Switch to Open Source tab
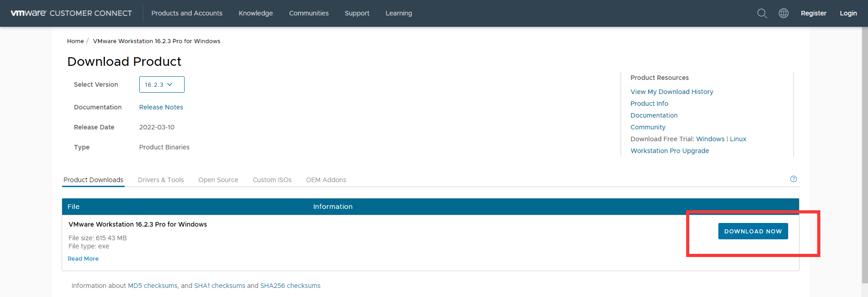 [218, 180]
